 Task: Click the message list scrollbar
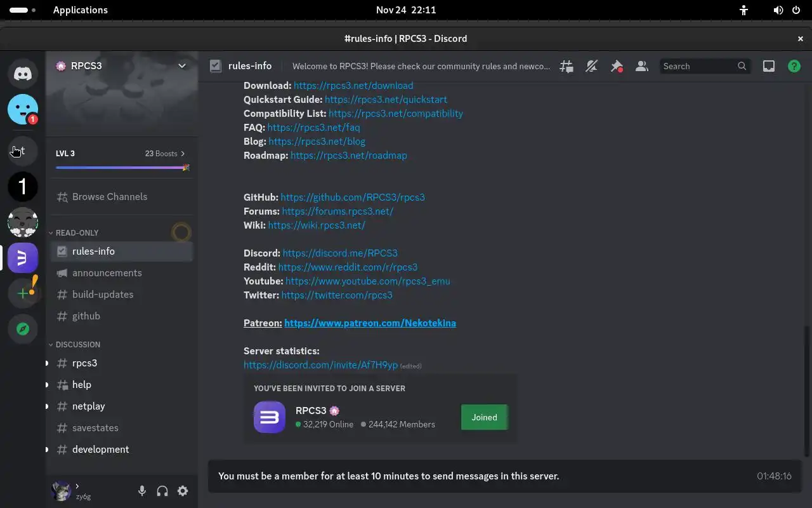coord(808,391)
